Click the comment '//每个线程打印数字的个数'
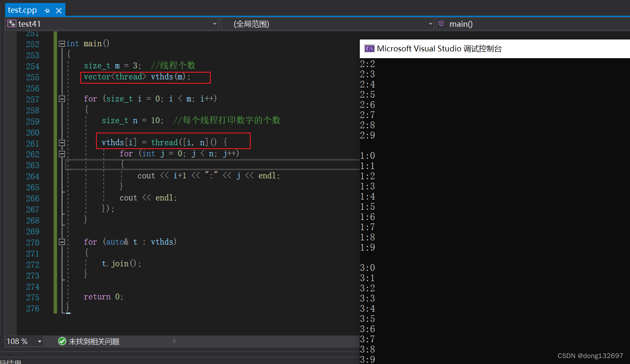 point(227,120)
